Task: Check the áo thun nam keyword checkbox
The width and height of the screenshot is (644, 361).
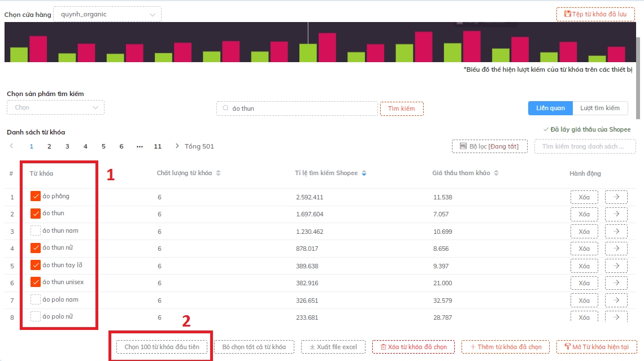Action: [36, 230]
